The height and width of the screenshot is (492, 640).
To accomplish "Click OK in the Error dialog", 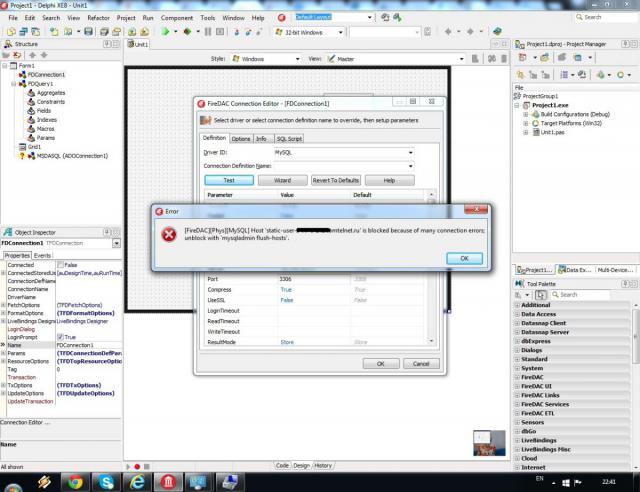I will (464, 258).
